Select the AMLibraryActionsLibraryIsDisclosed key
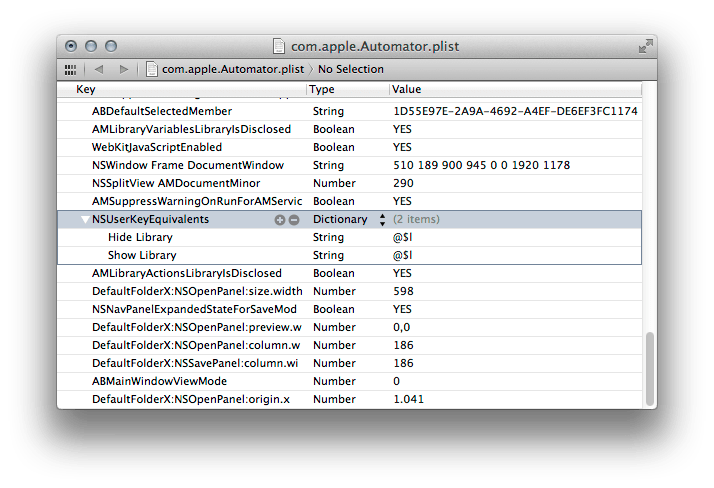The width and height of the screenshot is (714, 488). [187, 273]
